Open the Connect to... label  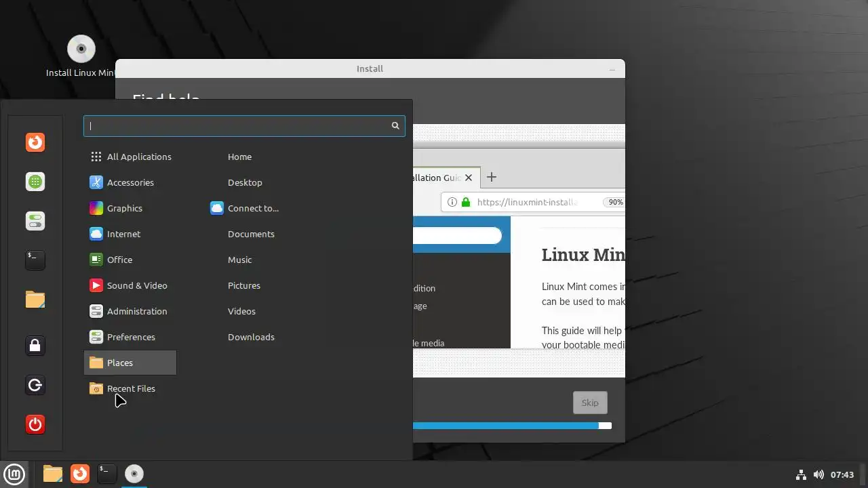click(x=253, y=208)
